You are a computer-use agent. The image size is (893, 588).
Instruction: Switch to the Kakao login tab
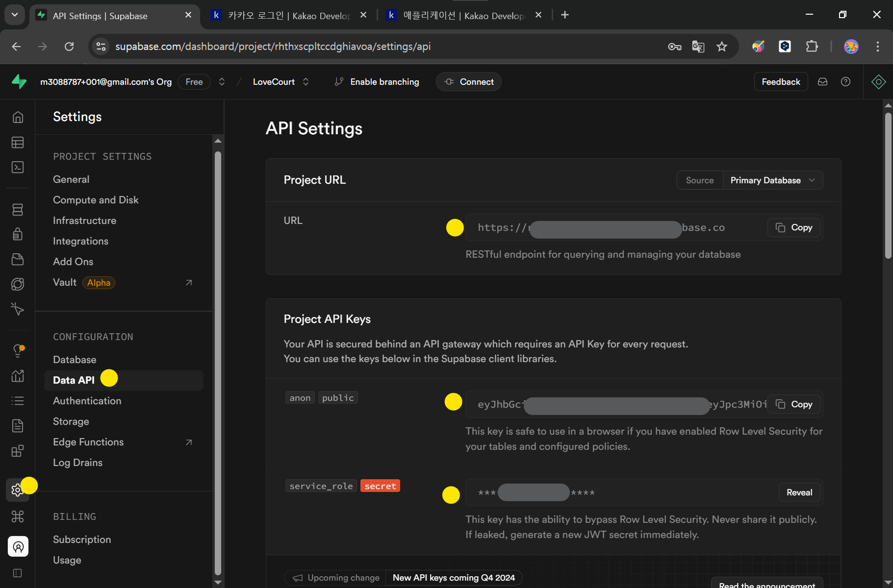(x=289, y=15)
